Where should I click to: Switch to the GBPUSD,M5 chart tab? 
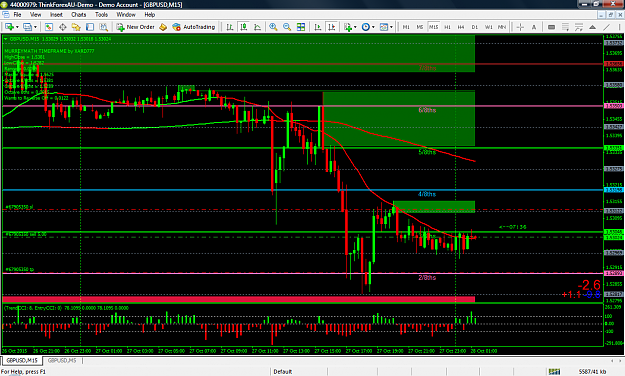pyautogui.click(x=62, y=360)
